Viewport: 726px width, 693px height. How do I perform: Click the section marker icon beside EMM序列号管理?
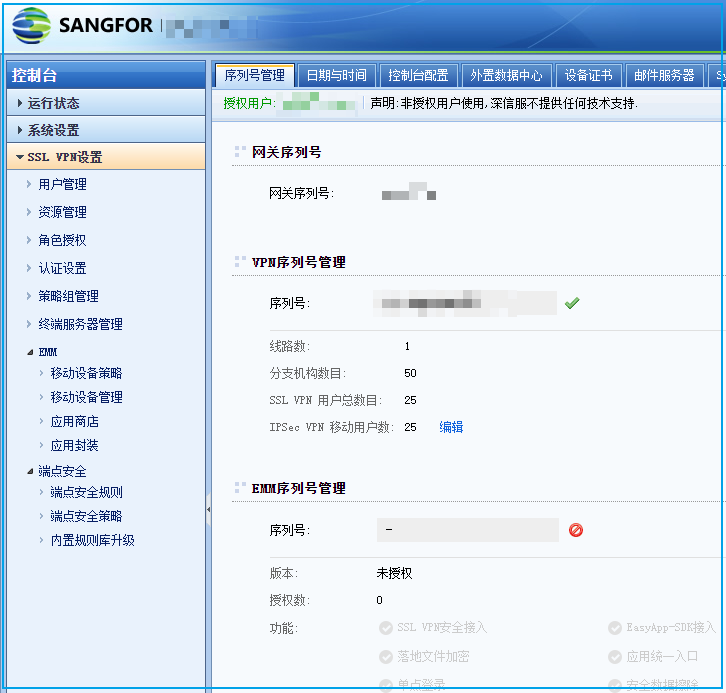tap(240, 487)
